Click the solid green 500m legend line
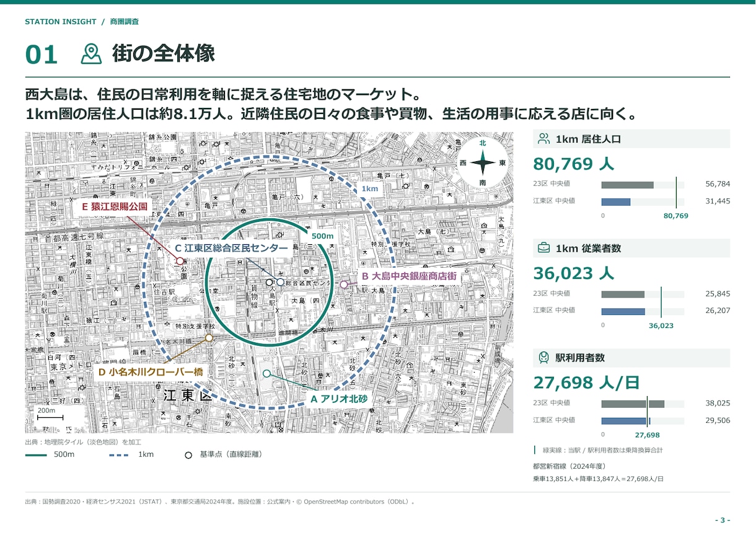 pos(36,455)
